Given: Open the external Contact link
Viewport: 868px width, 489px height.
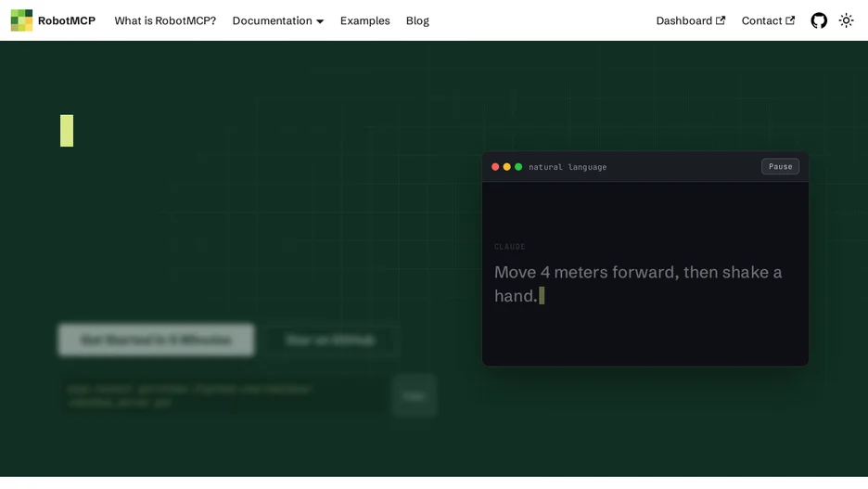Looking at the screenshot, I should coord(768,20).
